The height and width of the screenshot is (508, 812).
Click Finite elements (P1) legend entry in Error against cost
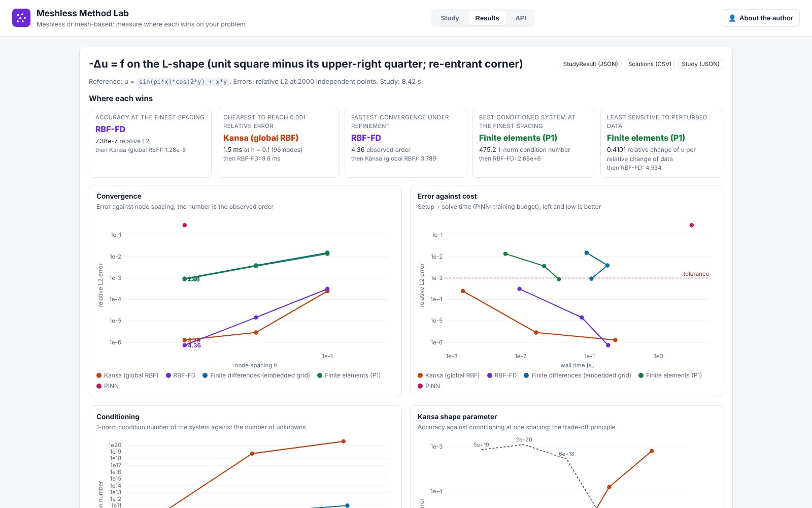coord(670,375)
